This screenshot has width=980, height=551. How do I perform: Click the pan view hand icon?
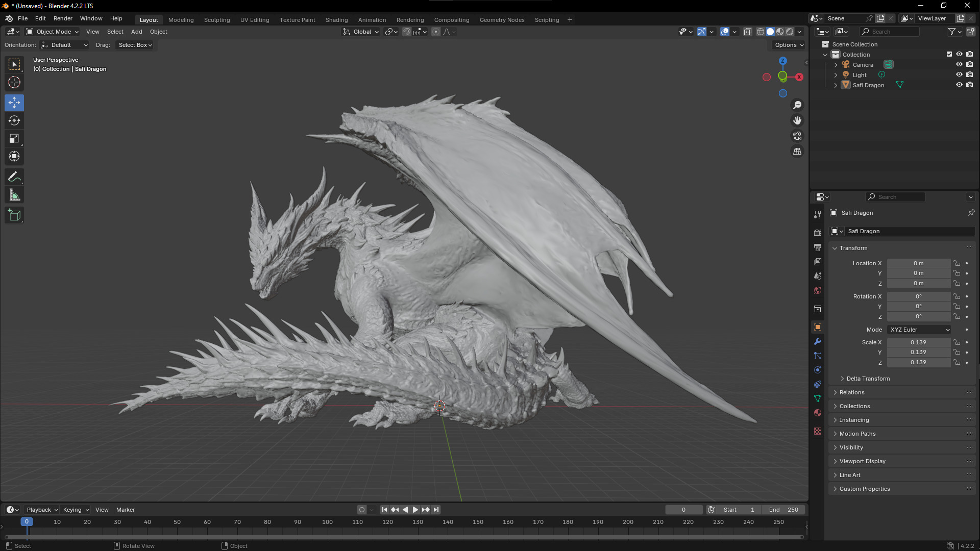click(x=797, y=120)
